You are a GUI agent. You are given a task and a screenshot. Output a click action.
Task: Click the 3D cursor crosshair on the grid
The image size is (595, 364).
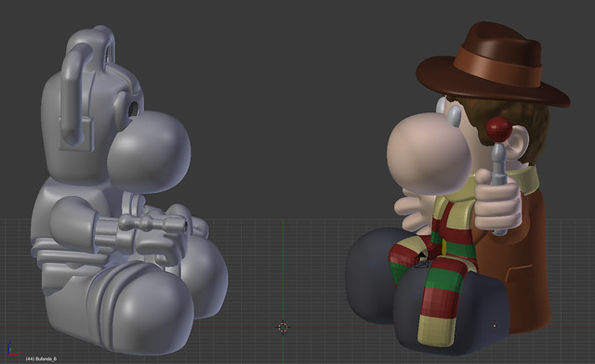(x=283, y=327)
